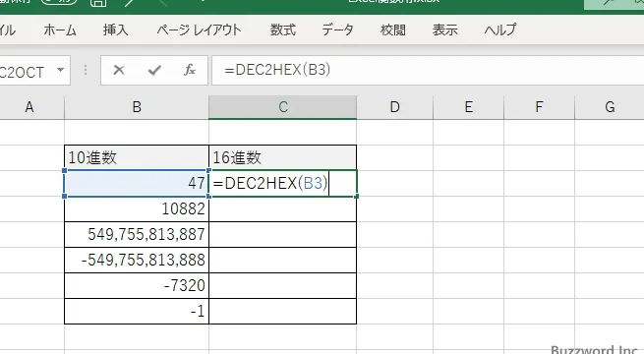Select the 10進数 header cell
644x354 pixels.
coord(137,157)
